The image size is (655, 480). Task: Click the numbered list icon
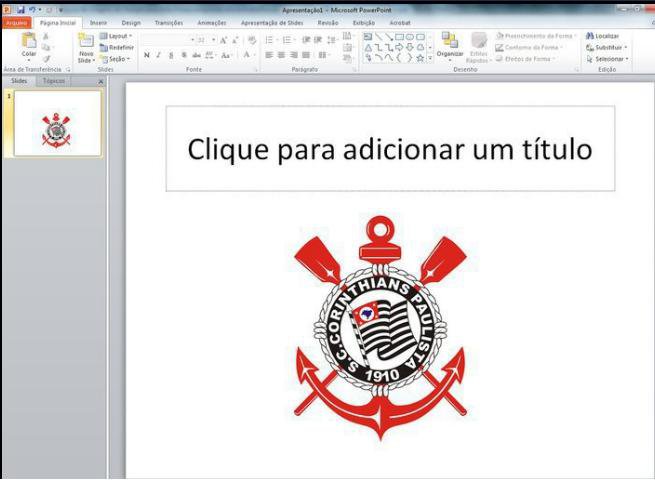287,40
